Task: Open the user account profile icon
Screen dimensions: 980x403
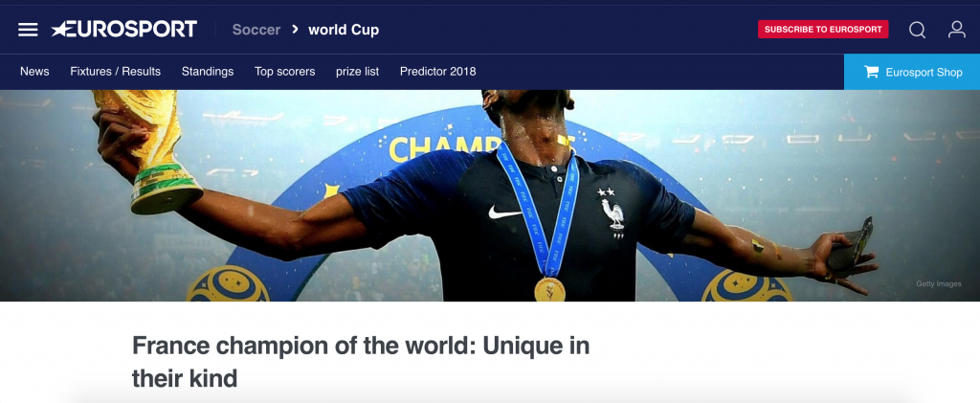Action: pos(957,30)
